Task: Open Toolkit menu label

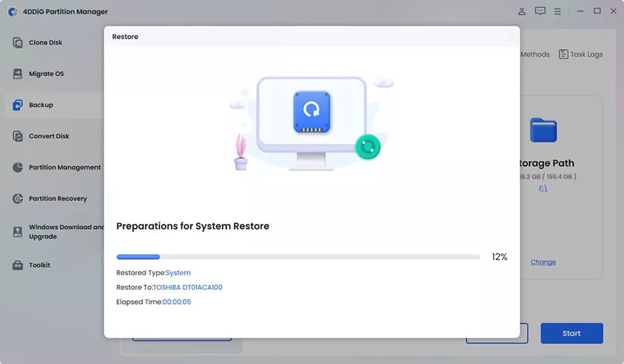Action: pyautogui.click(x=40, y=265)
